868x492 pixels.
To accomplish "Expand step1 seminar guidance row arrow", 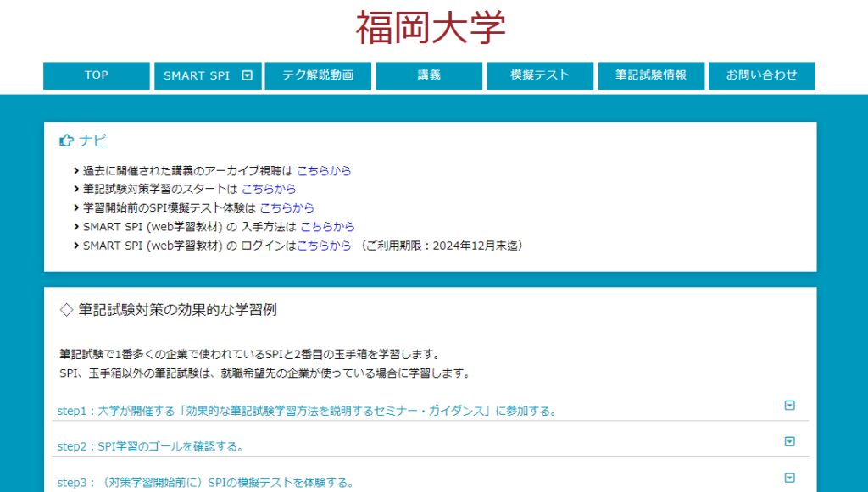I will [x=790, y=406].
